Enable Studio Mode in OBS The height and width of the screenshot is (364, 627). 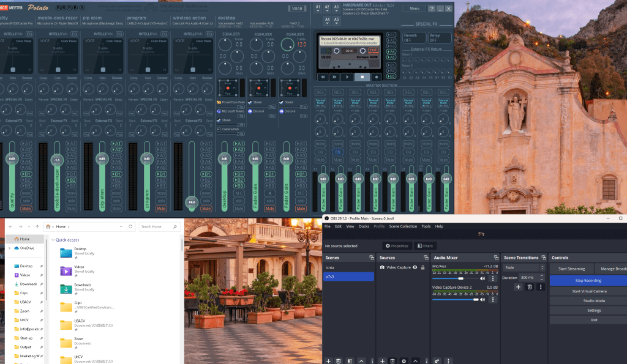coord(588,301)
